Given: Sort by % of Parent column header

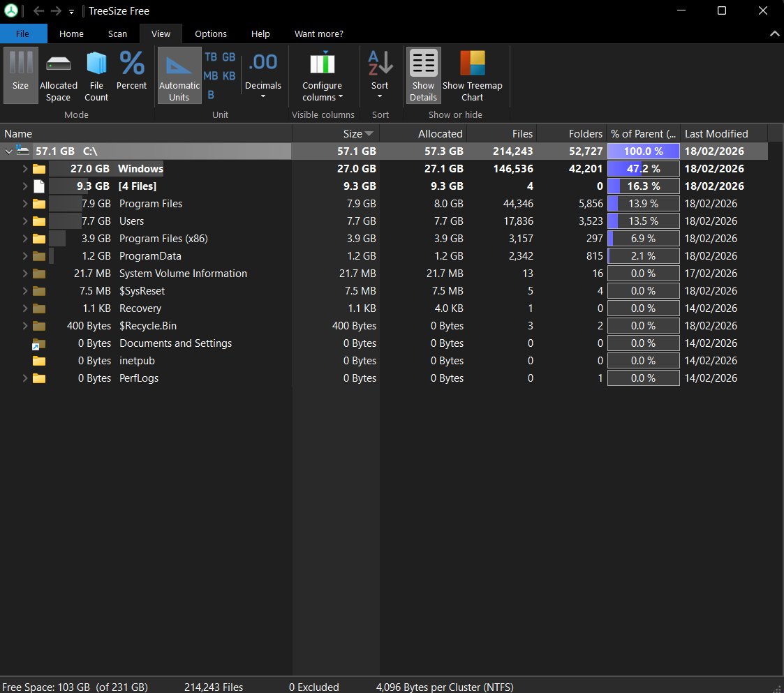Looking at the screenshot, I should point(644,133).
